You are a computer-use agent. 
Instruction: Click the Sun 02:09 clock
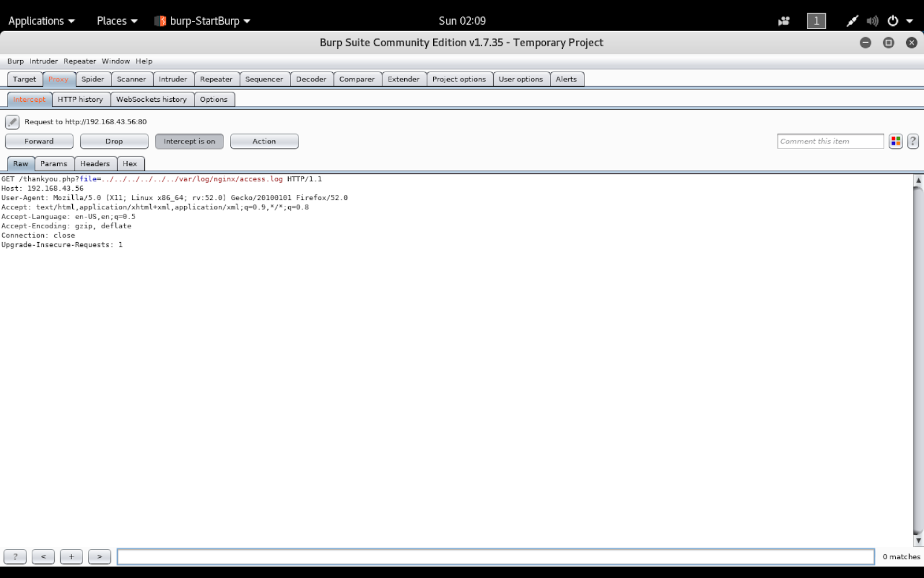(x=462, y=21)
